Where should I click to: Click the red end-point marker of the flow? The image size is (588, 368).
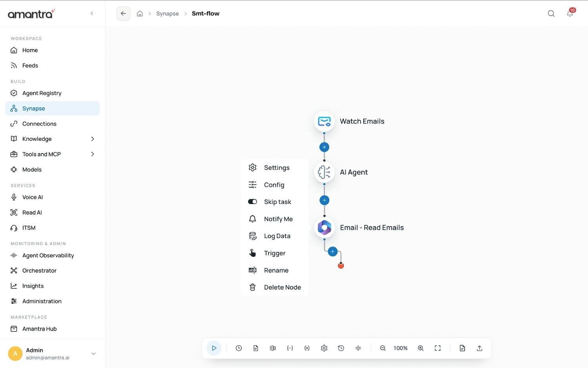pyautogui.click(x=341, y=266)
